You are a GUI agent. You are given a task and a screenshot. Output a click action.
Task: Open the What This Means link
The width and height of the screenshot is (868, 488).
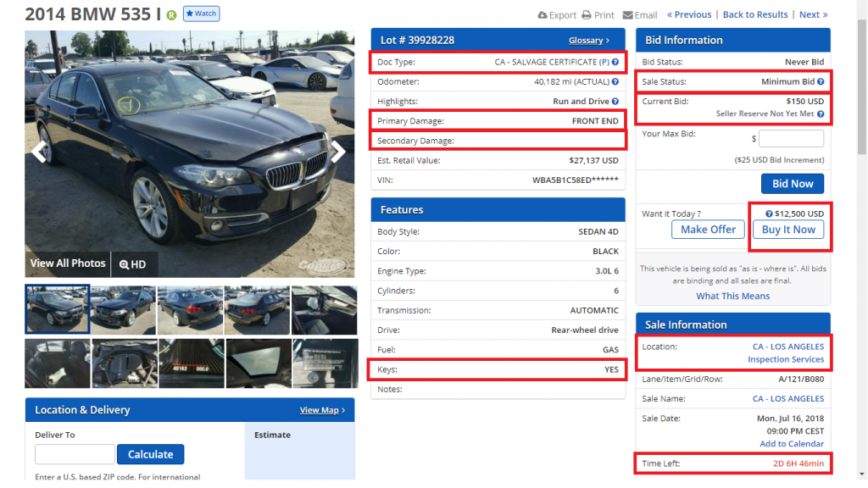point(733,296)
